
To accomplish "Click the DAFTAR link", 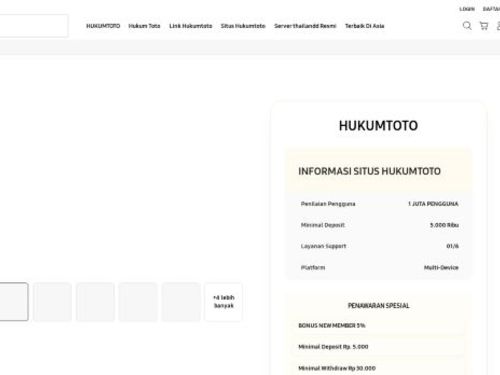I will 492,9.
